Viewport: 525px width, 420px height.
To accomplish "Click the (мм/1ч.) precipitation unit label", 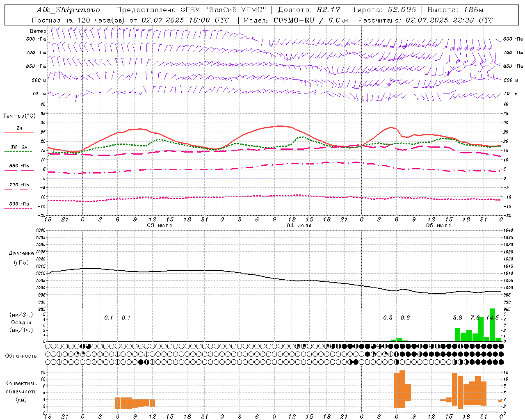I will [x=21, y=330].
